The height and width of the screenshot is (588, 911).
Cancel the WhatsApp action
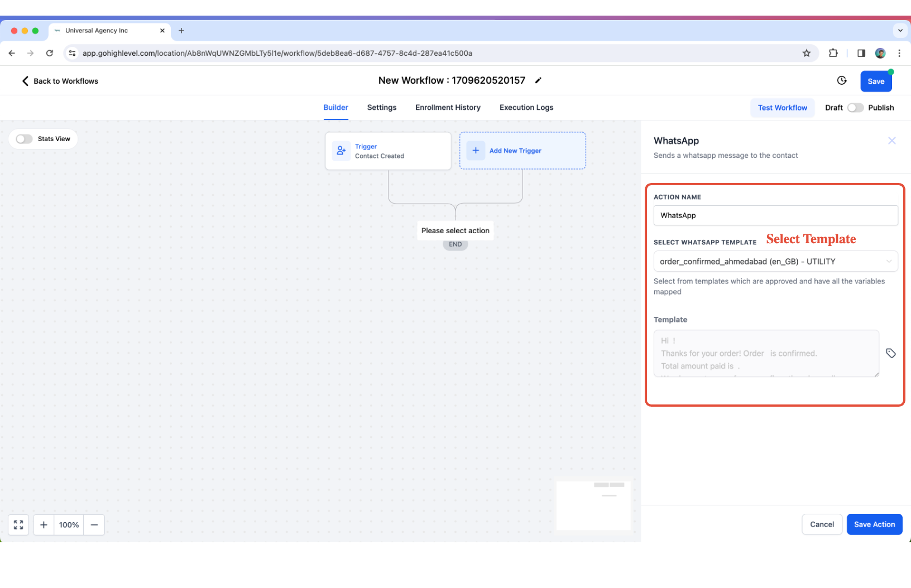[822, 524]
